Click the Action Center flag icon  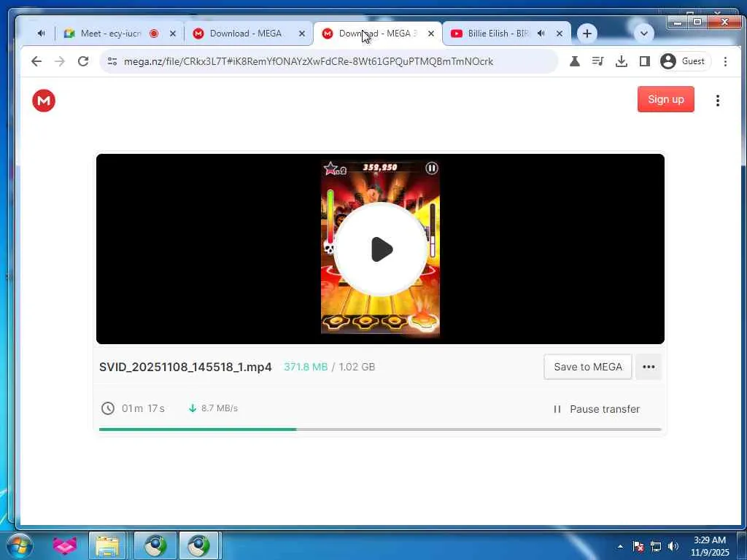point(638,546)
